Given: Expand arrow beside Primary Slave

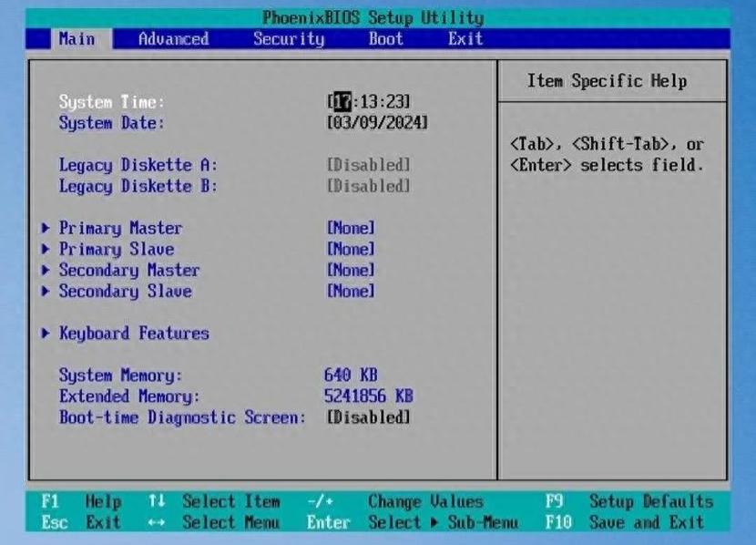Looking at the screenshot, I should (46, 249).
